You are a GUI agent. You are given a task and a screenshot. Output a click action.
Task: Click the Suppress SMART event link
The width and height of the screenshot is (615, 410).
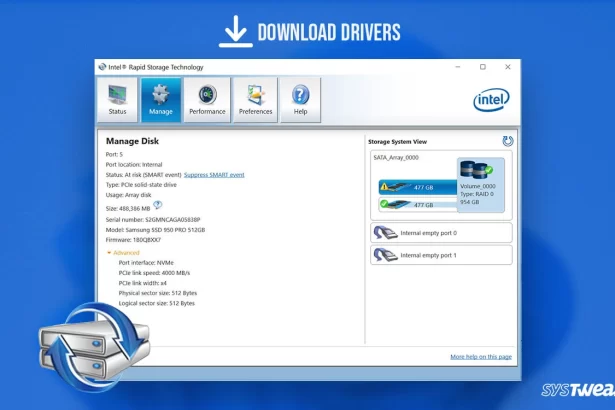coord(213,174)
